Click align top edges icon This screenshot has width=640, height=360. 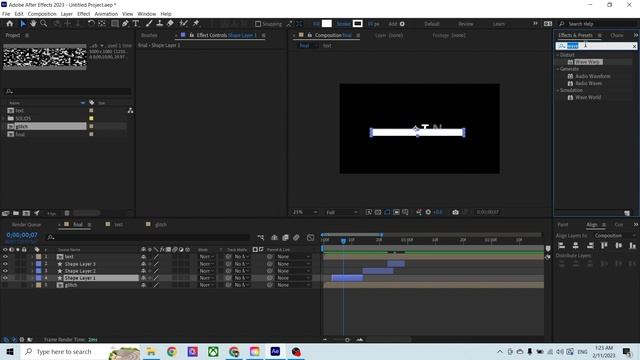[604, 246]
